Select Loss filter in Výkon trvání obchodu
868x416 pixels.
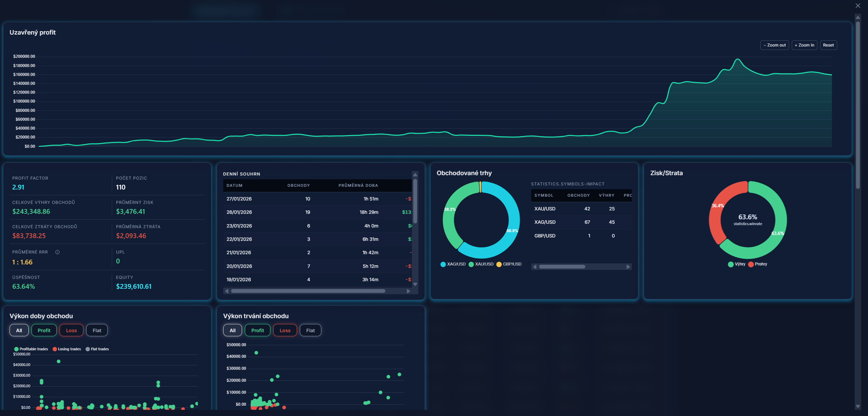[285, 330]
